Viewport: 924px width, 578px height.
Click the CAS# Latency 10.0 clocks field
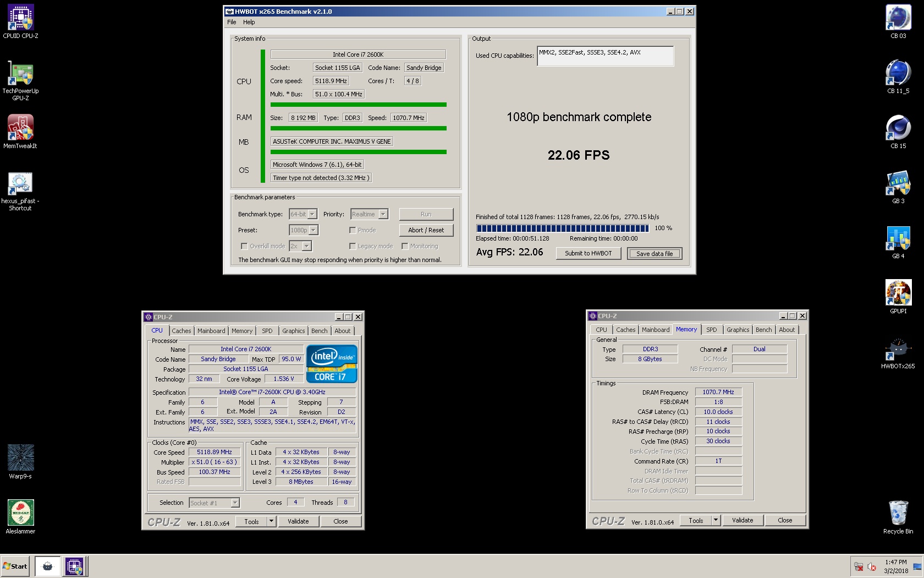point(718,412)
